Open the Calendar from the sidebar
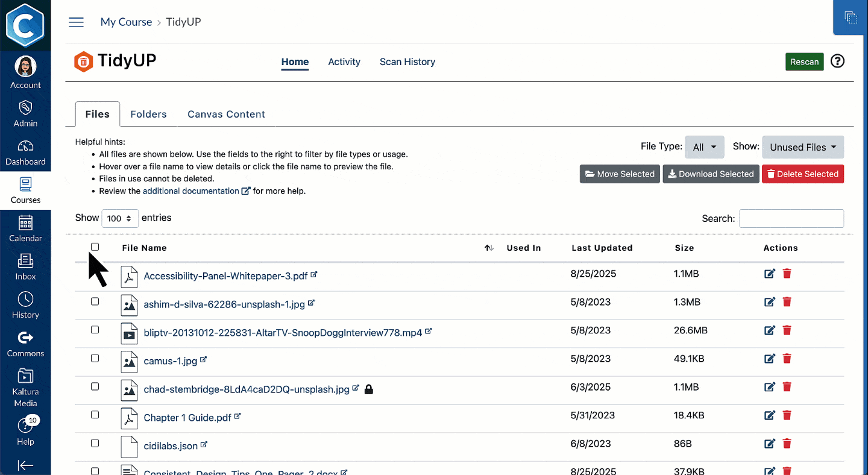Viewport: 868px width, 475px height. (x=25, y=229)
